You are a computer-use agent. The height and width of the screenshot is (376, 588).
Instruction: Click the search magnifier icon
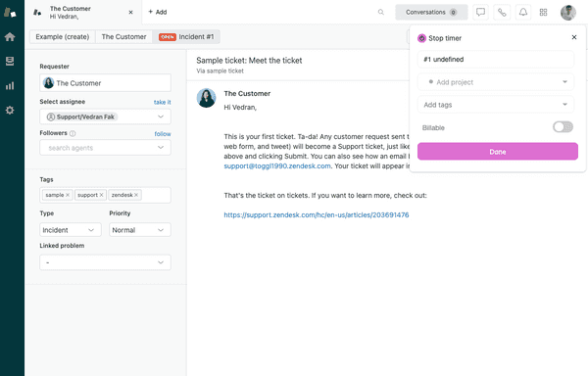[x=381, y=12]
